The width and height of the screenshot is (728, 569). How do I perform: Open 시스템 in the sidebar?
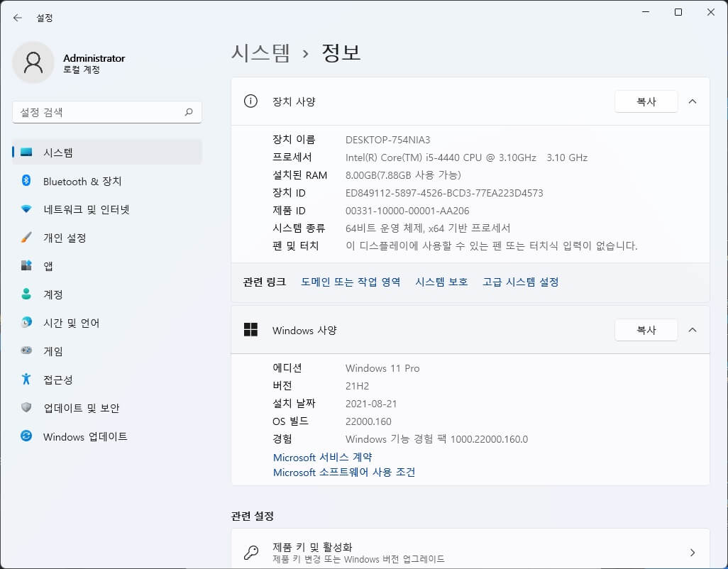[x=107, y=153]
